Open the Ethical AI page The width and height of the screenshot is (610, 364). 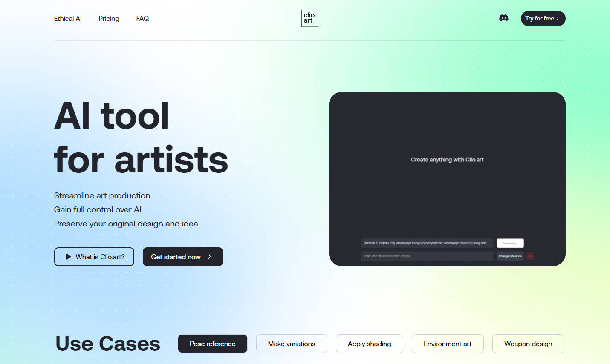pyautogui.click(x=68, y=18)
